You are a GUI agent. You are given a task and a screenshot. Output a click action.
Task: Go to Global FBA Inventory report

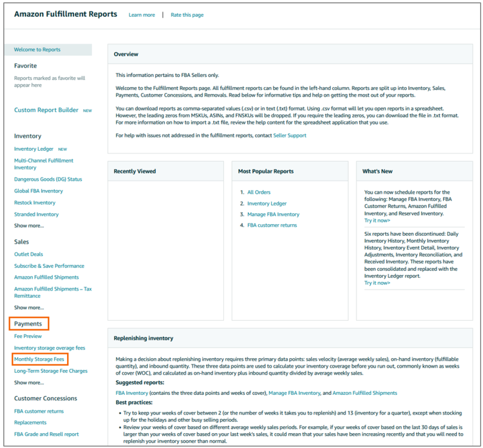click(x=39, y=191)
